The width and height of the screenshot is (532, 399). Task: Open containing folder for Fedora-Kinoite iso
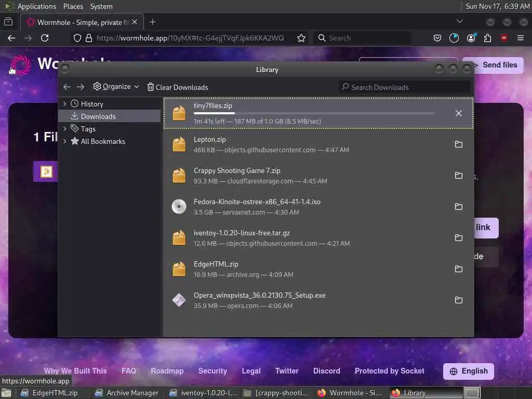click(x=458, y=207)
